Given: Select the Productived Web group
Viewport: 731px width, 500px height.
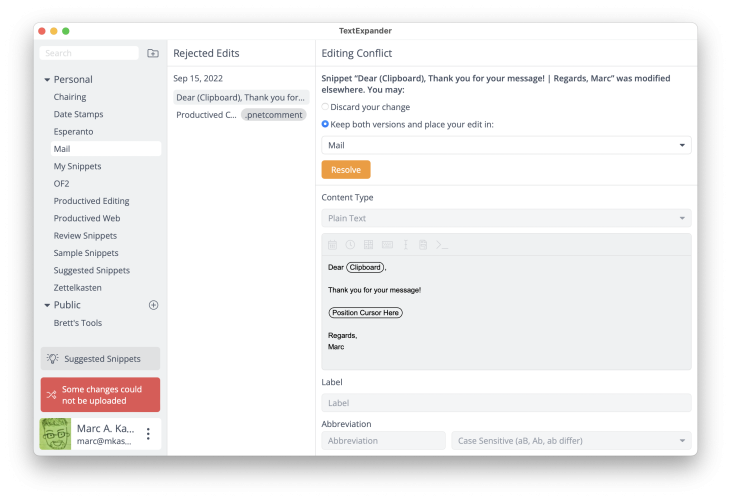Looking at the screenshot, I should pyautogui.click(x=87, y=218).
